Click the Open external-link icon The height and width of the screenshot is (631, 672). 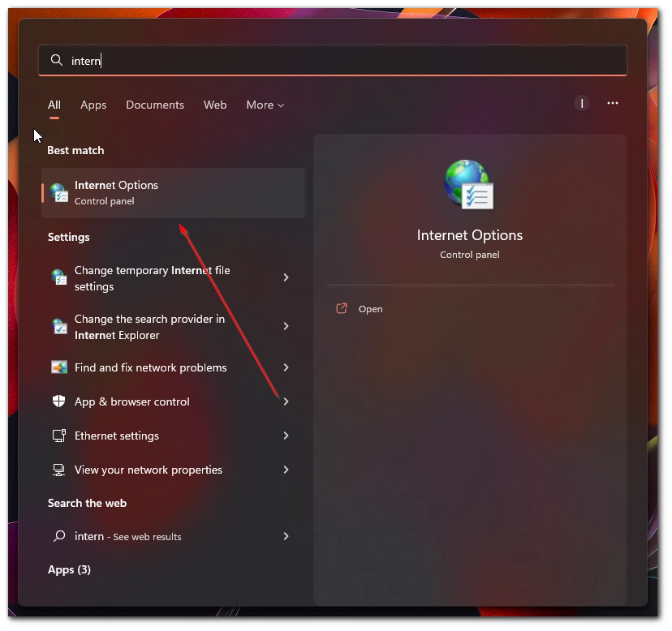coord(342,309)
